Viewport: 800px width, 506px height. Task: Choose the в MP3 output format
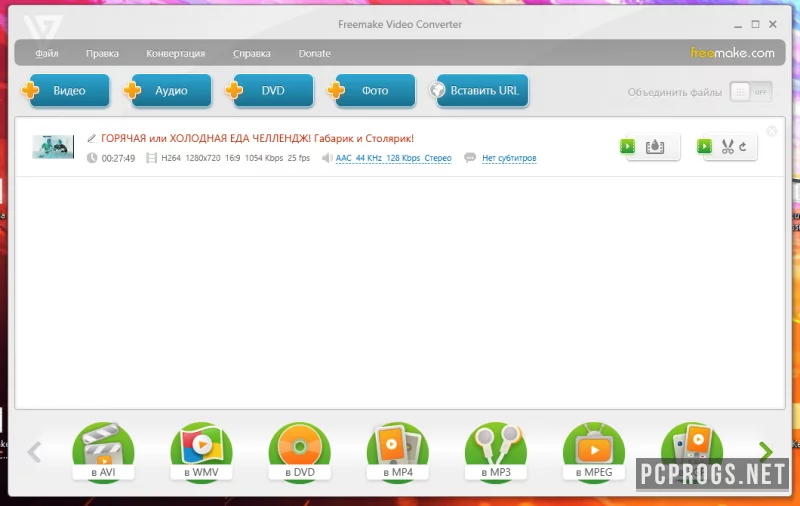(496, 452)
